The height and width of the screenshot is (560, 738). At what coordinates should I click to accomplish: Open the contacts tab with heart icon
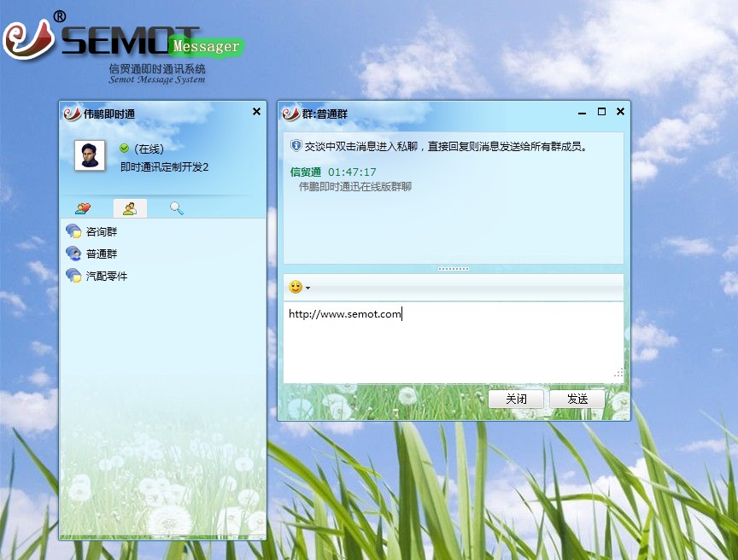tap(83, 208)
